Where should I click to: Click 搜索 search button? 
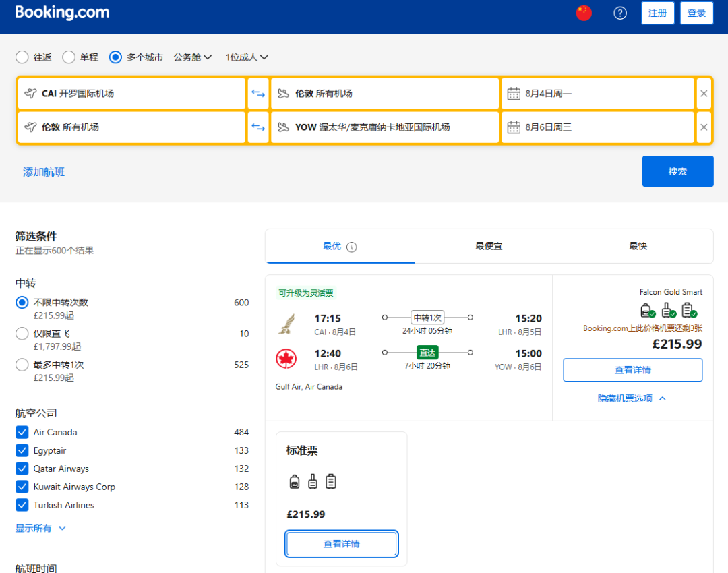pyautogui.click(x=677, y=171)
